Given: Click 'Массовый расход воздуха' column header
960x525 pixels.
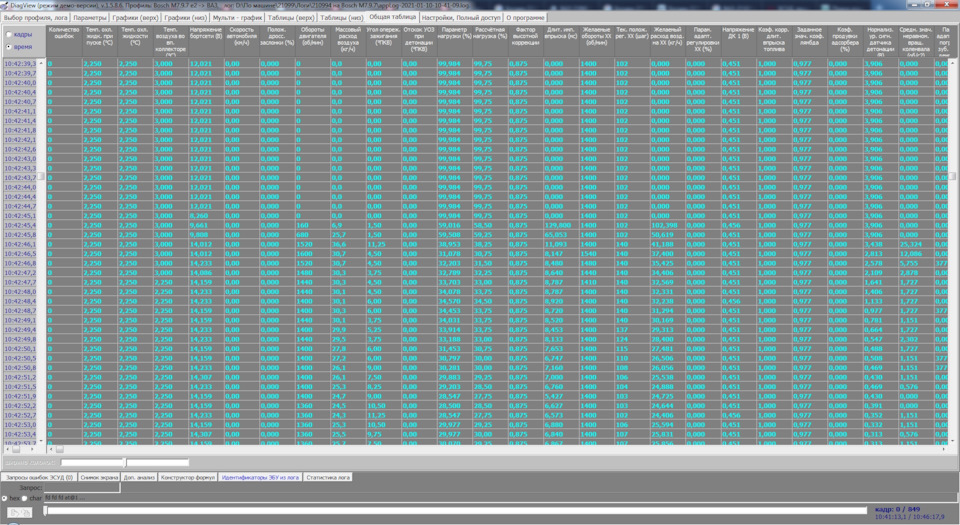Looking at the screenshot, I should tap(348, 39).
